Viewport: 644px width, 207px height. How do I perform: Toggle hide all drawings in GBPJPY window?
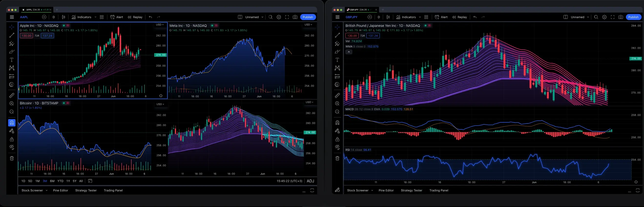coord(337,147)
